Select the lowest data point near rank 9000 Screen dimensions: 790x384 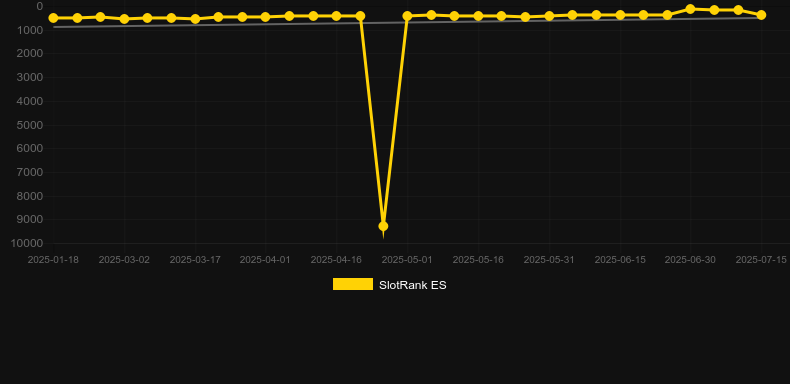(x=383, y=226)
